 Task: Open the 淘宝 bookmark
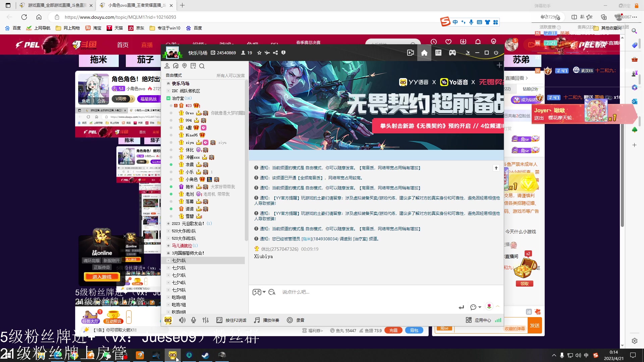(x=93, y=28)
